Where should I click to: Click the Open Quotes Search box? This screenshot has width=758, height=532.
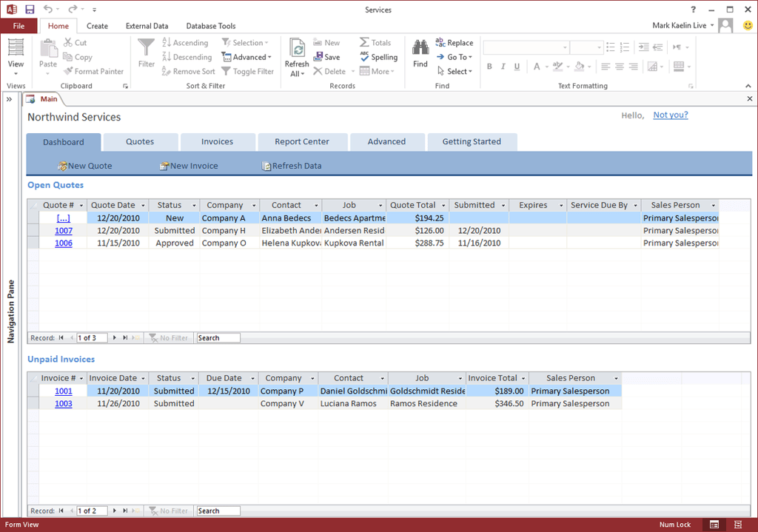pyautogui.click(x=218, y=337)
